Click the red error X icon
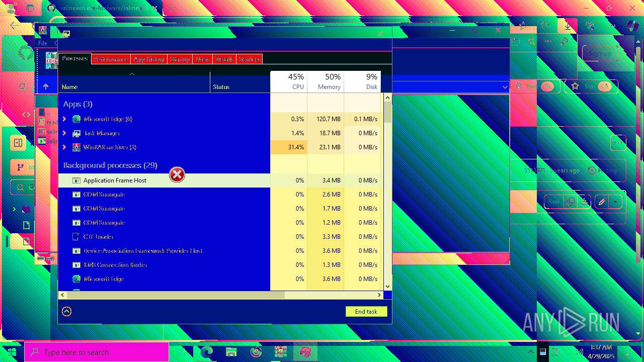Viewport: 644px width, 362px height. [177, 174]
